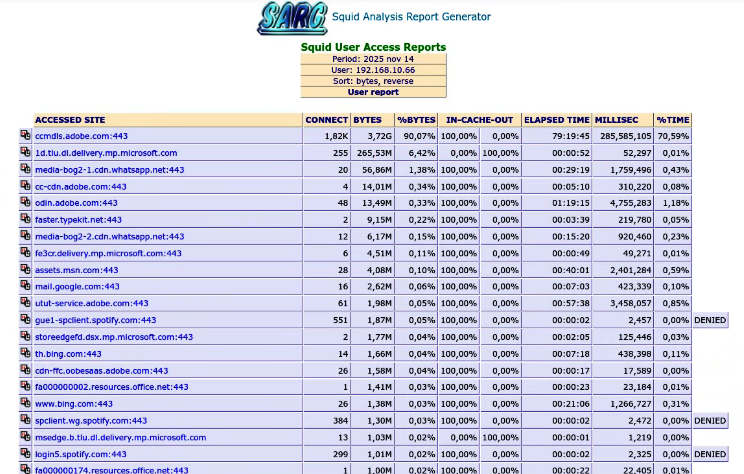Click the 'User: 192.168.10.66' text
Image resolution: width=744 pixels, height=474 pixels.
(x=373, y=70)
